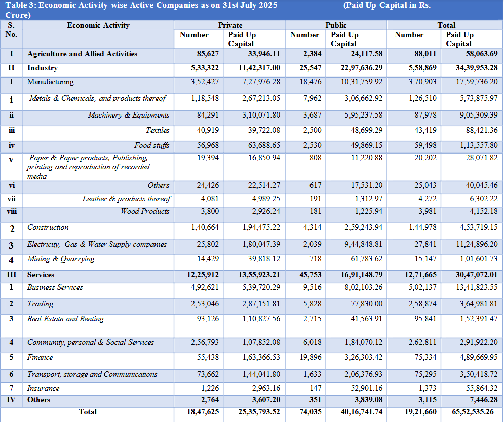The height and width of the screenshot is (422, 504).
Task: Select Manufacturing private number 3,52,427
Action: pos(205,82)
